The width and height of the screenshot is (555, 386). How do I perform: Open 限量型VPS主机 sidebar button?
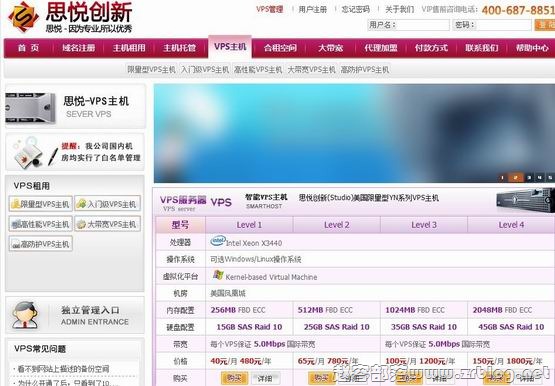coord(41,204)
